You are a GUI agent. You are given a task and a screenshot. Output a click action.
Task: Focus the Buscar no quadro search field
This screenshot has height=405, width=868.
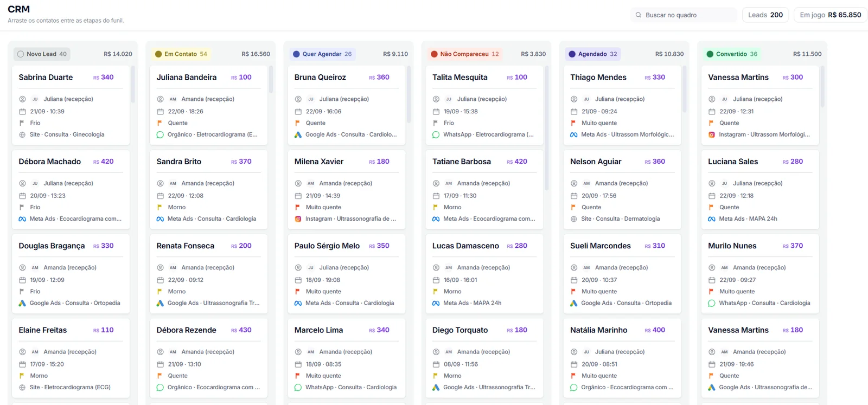click(684, 15)
